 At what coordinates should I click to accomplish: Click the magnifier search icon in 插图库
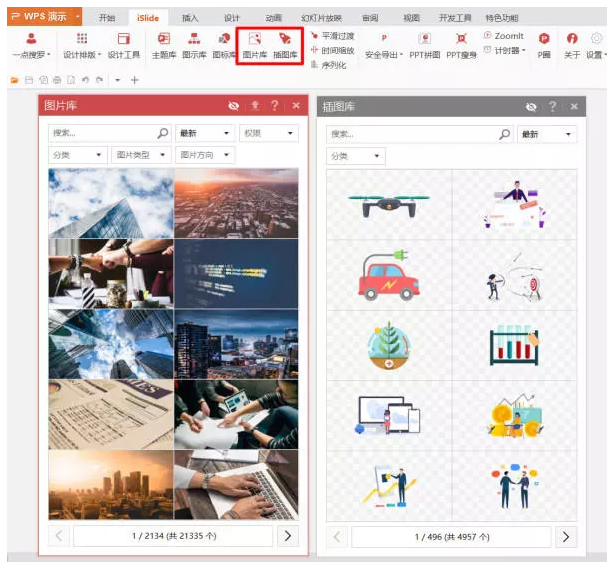coord(505,134)
